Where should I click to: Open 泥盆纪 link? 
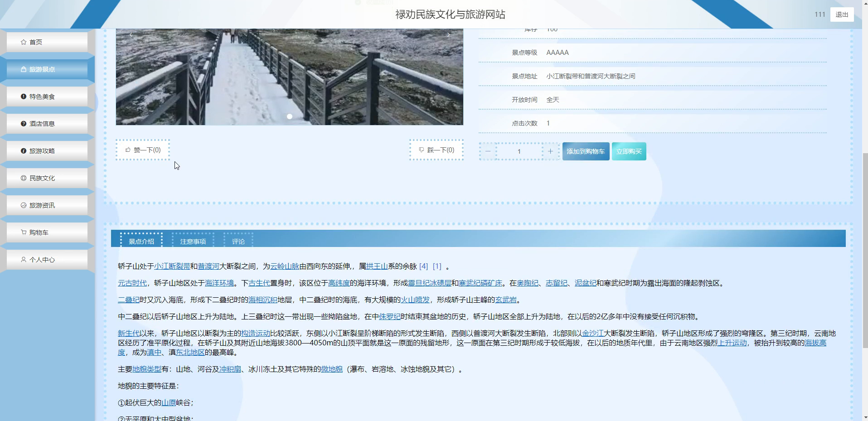(x=586, y=283)
